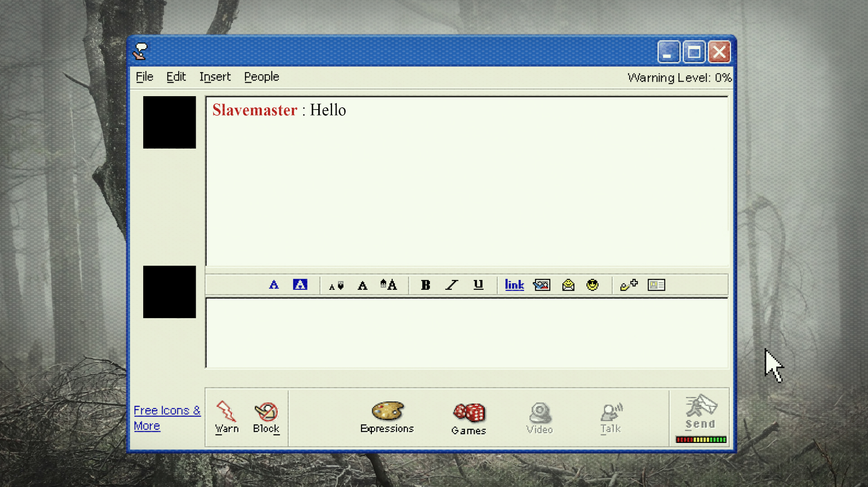
Task: Warn the user with the Warn button
Action: [x=227, y=418]
